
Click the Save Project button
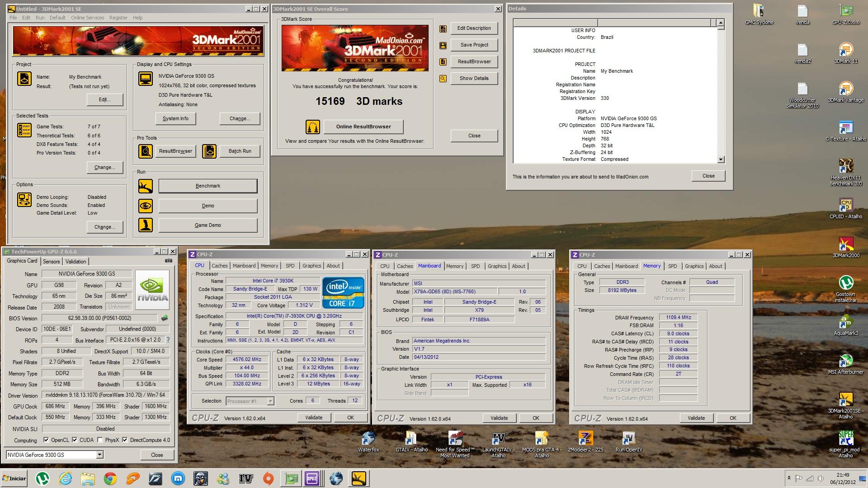coord(474,45)
